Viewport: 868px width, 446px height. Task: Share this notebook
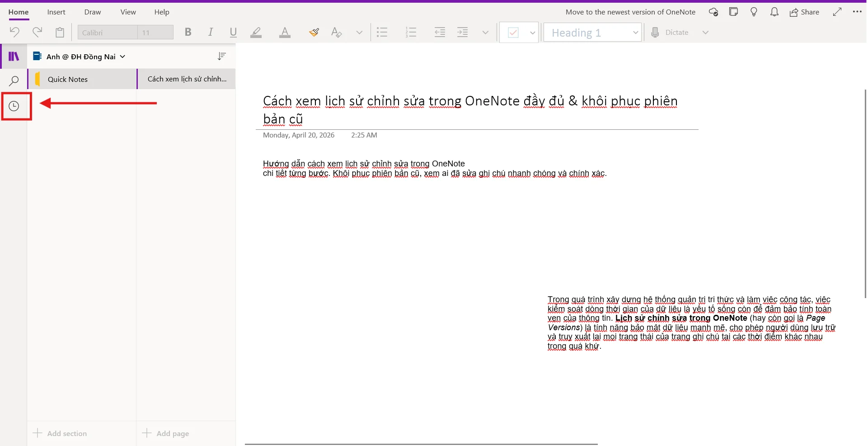tap(804, 12)
